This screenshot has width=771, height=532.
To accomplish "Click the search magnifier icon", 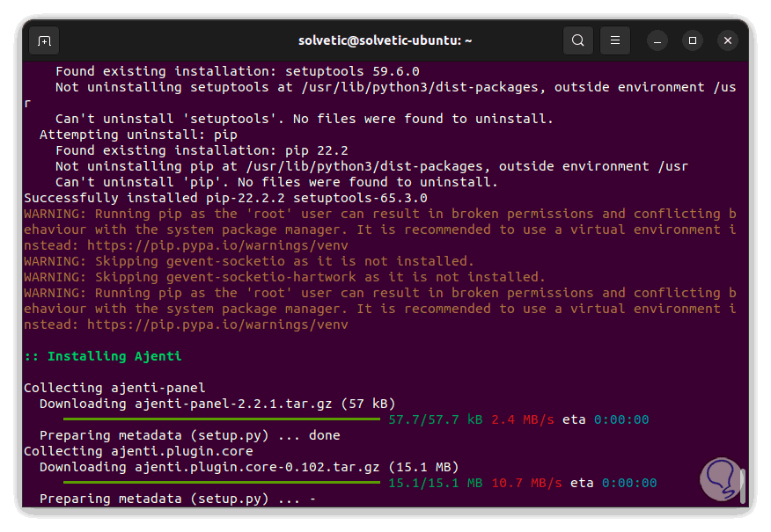I will tap(577, 40).
